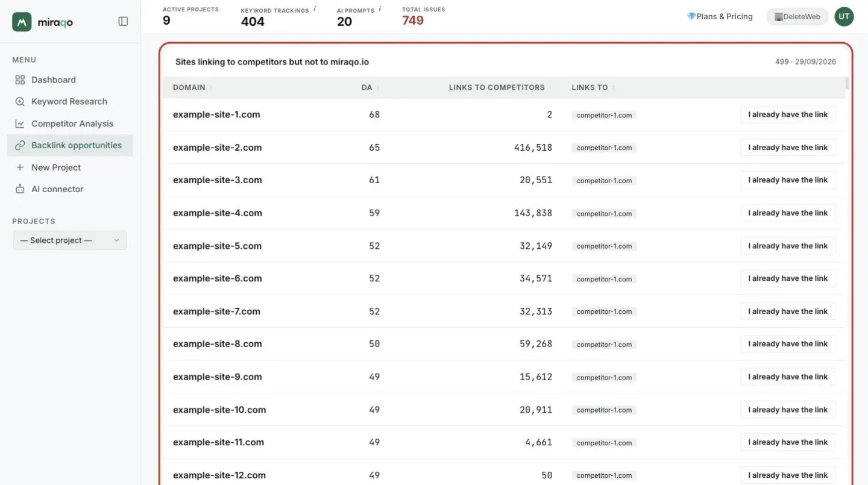Open AI connector from the menu

[70, 189]
